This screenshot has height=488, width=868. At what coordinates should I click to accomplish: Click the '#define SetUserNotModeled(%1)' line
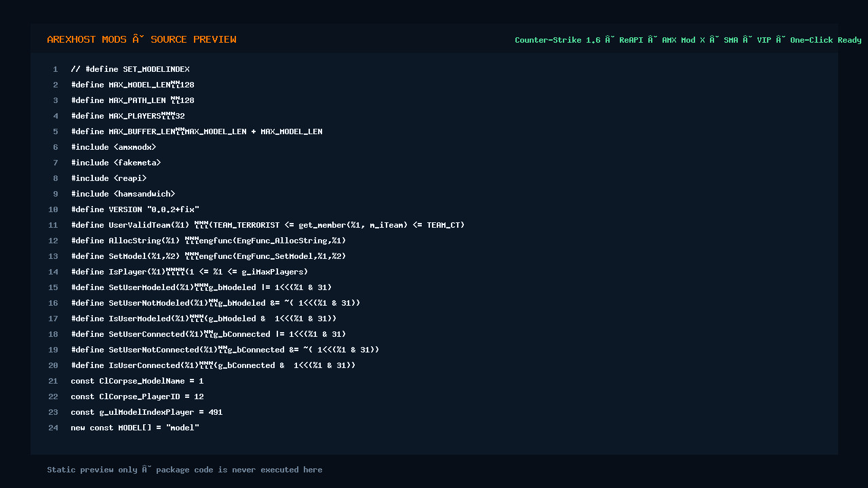click(216, 303)
